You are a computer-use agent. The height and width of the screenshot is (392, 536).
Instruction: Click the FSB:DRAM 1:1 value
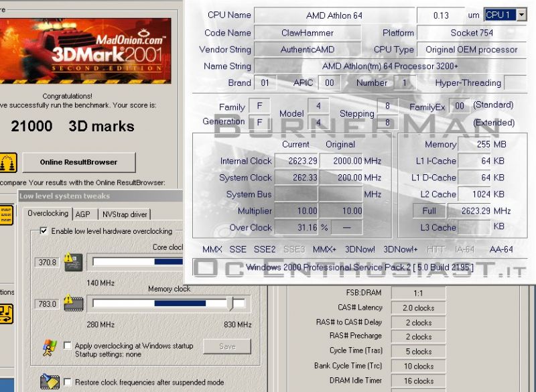point(418,293)
